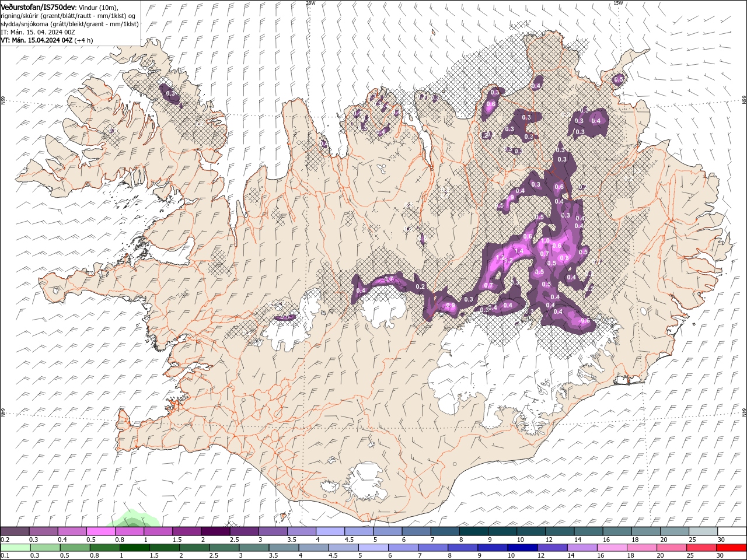Click the 0.2 tick label in snow legend
Viewport: 747px width, 560px height.
point(5,540)
